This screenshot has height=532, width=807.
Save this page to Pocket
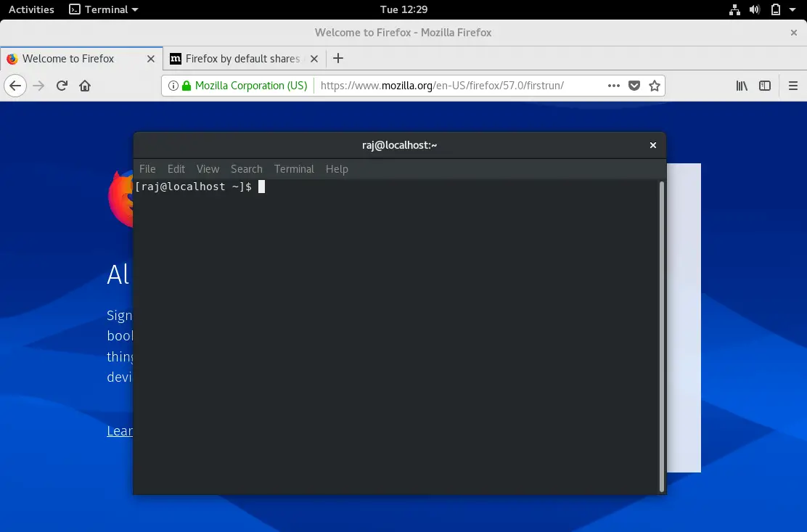634,85
